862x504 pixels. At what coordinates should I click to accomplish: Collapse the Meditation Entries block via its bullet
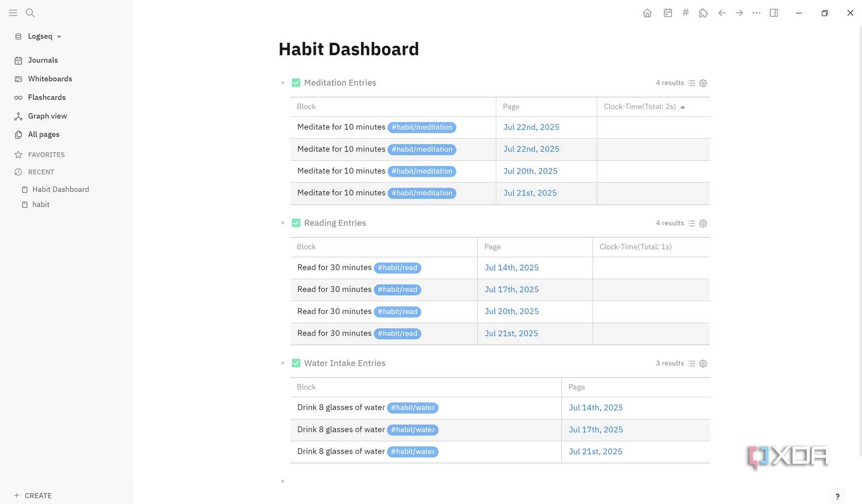click(x=283, y=83)
